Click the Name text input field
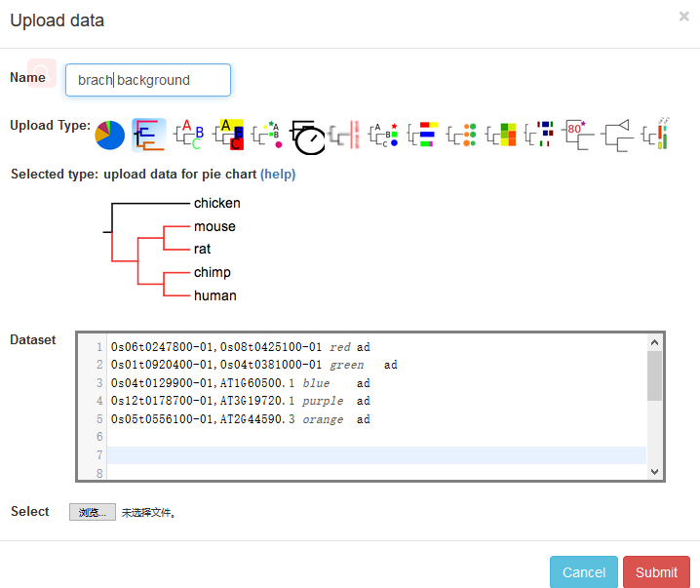 (x=148, y=80)
